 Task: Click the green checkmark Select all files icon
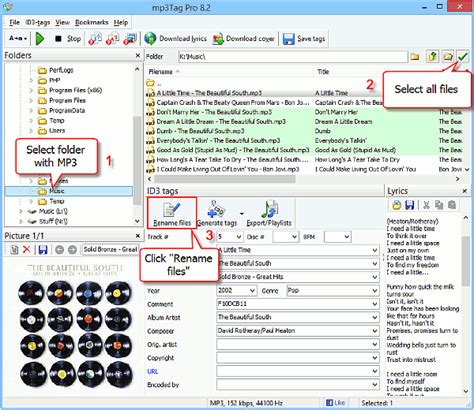(x=462, y=57)
